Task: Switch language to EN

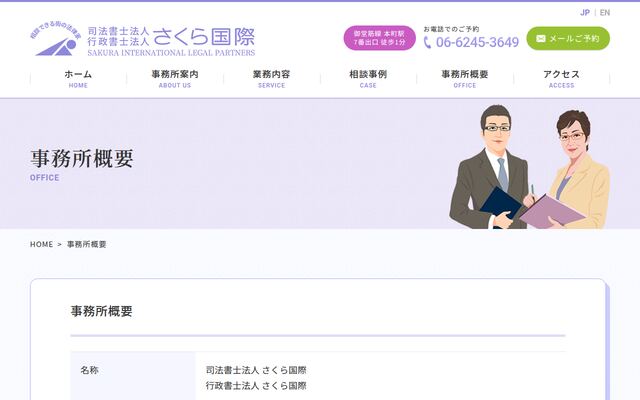Action: [605, 13]
